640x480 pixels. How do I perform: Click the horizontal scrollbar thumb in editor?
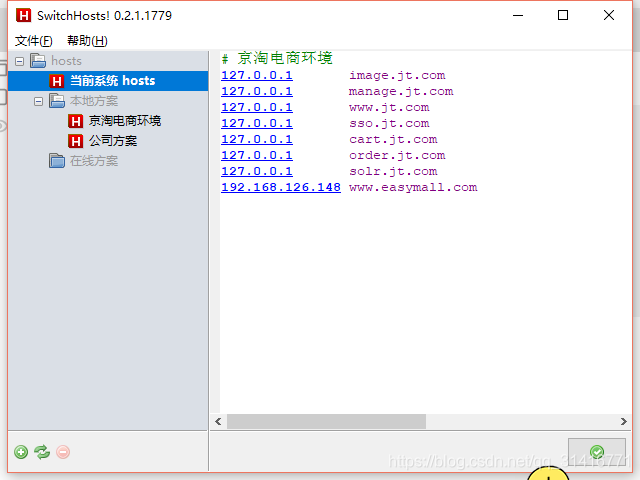(326, 422)
